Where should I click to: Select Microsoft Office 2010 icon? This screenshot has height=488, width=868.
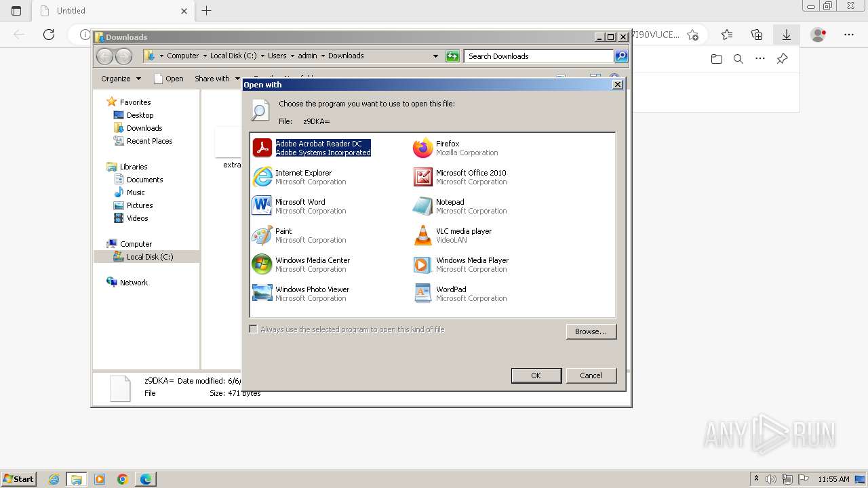pos(422,177)
